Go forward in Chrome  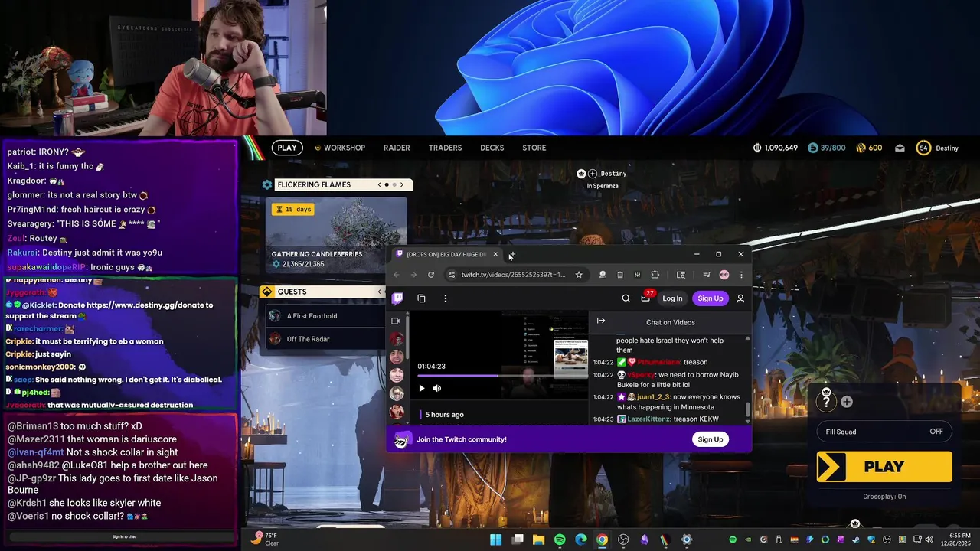pyautogui.click(x=413, y=275)
